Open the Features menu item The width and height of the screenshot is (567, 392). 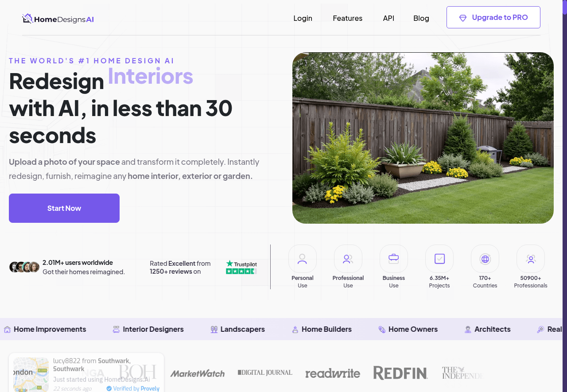coord(347,18)
